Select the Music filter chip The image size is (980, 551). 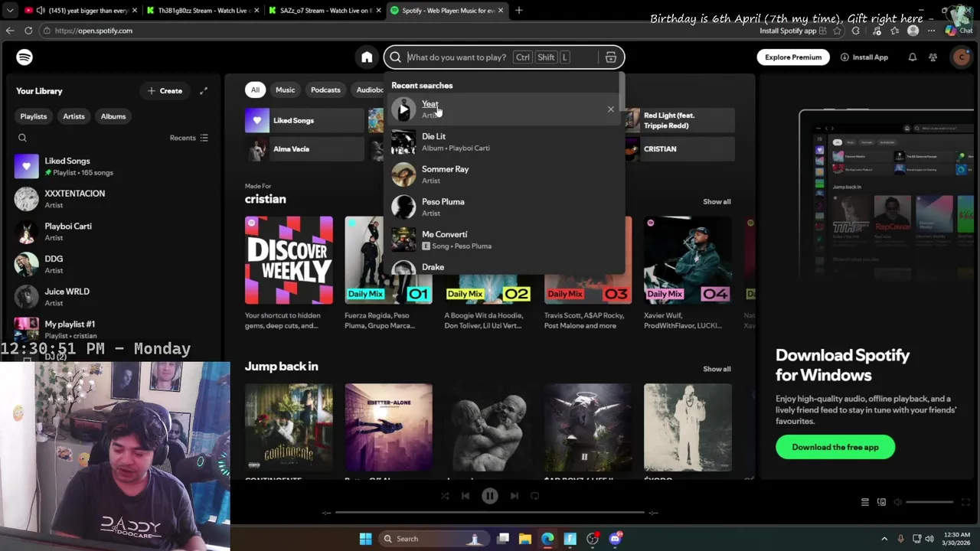285,90
